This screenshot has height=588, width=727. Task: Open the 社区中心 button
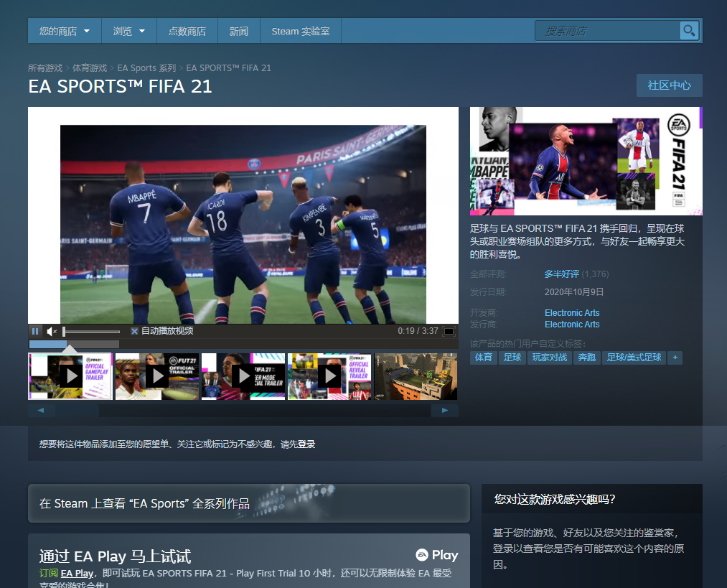pyautogui.click(x=669, y=85)
